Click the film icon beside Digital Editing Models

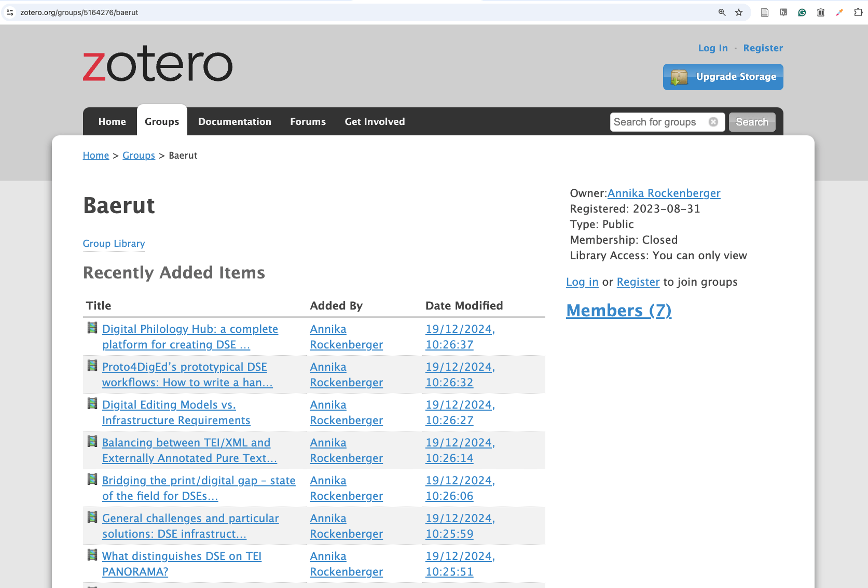[92, 403]
